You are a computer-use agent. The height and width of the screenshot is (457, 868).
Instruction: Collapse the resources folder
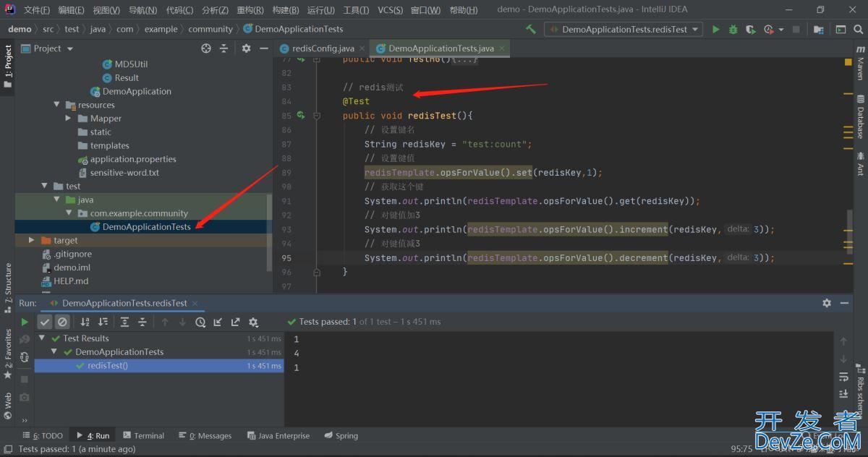[57, 105]
